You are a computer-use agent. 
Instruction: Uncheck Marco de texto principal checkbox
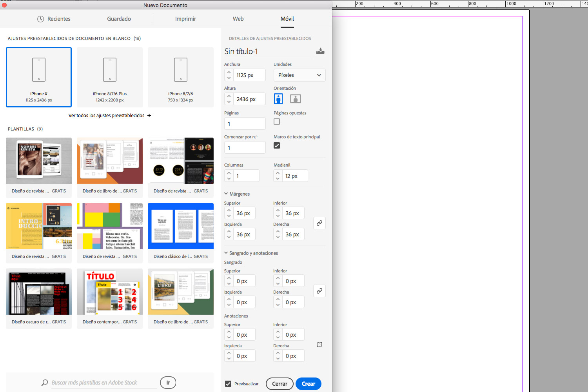tap(277, 145)
